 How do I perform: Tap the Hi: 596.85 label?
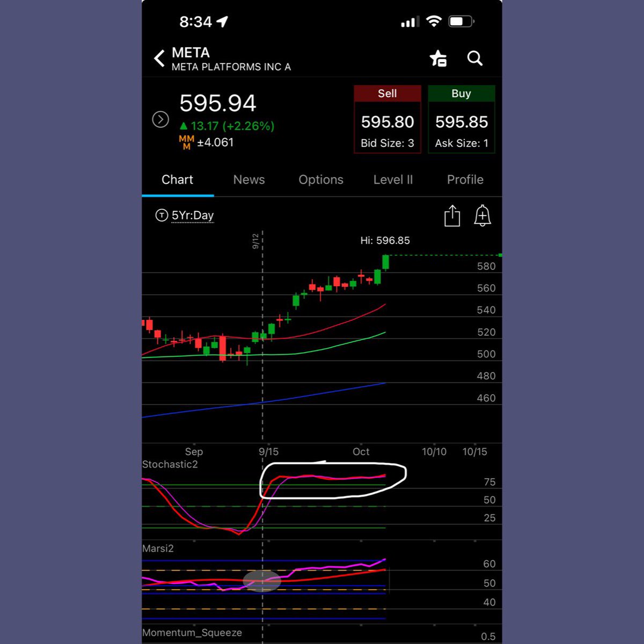(x=385, y=240)
